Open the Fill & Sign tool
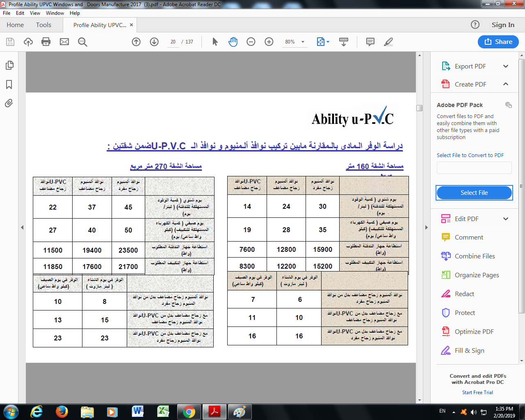The width and height of the screenshot is (525, 420). [x=469, y=350]
